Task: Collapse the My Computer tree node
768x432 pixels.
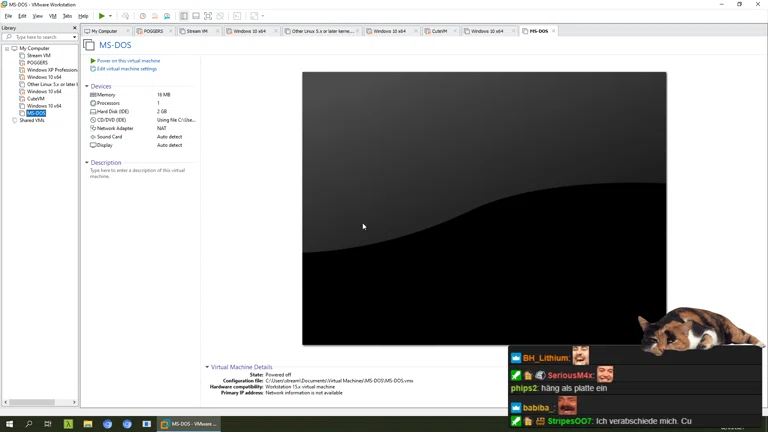Action: coord(7,48)
